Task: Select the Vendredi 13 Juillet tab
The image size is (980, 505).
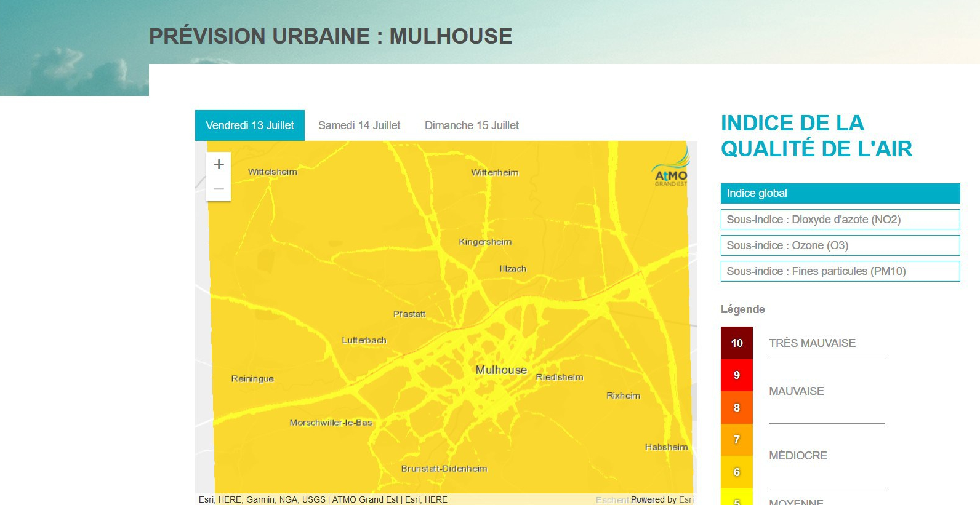Action: tap(250, 125)
